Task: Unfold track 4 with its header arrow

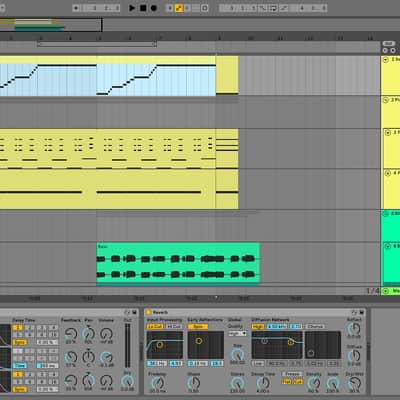Action: (x=388, y=173)
